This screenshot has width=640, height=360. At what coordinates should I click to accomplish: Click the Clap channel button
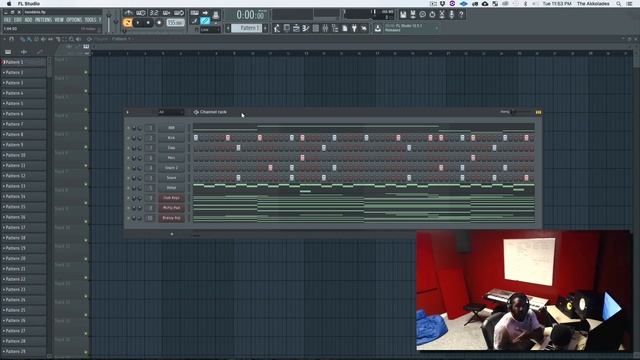(x=171, y=148)
